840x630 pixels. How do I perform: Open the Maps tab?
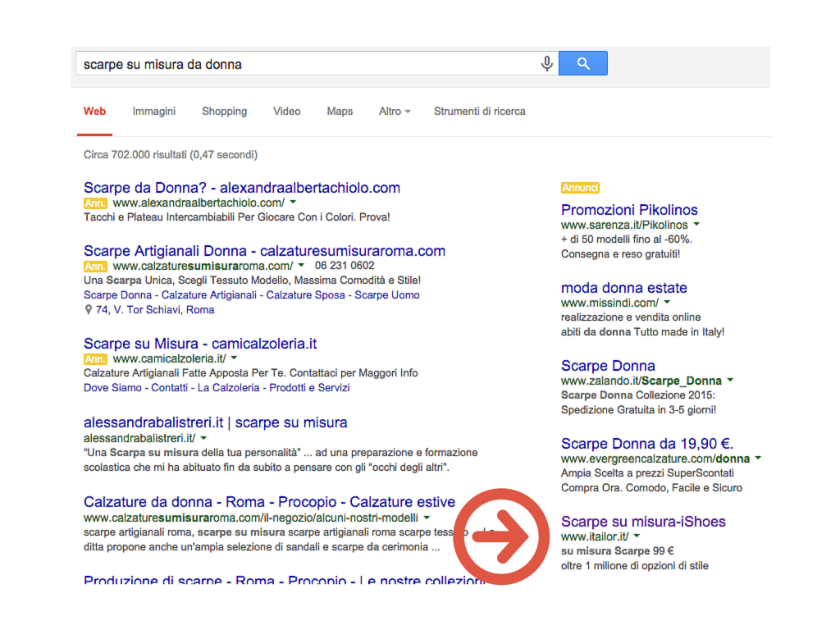click(340, 112)
